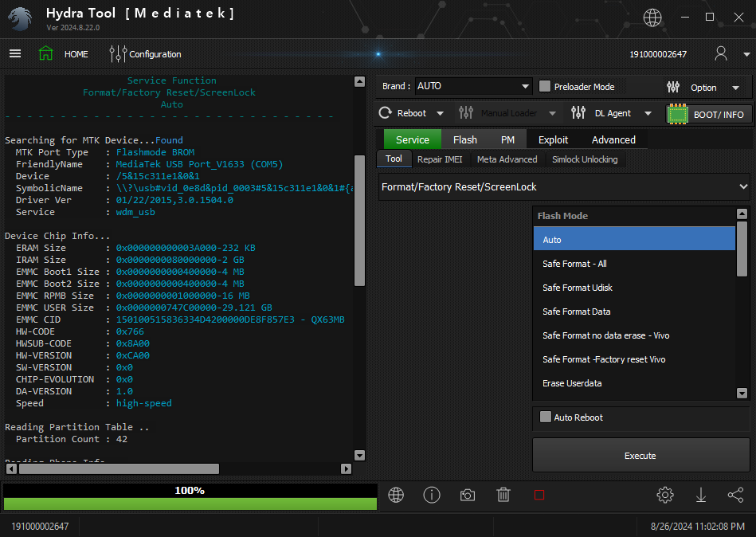This screenshot has width=756, height=537.
Task: Open the Meta Advanced sub-tab
Action: pos(507,159)
